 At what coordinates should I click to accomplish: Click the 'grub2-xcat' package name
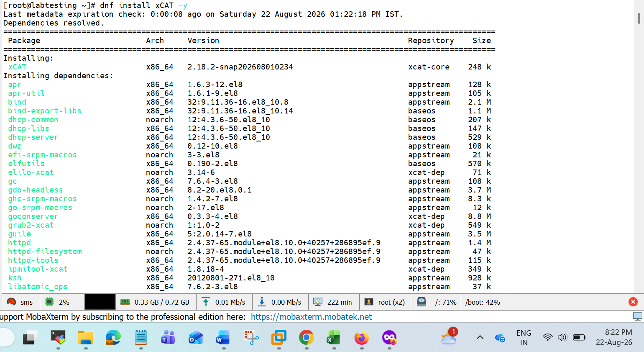point(31,225)
